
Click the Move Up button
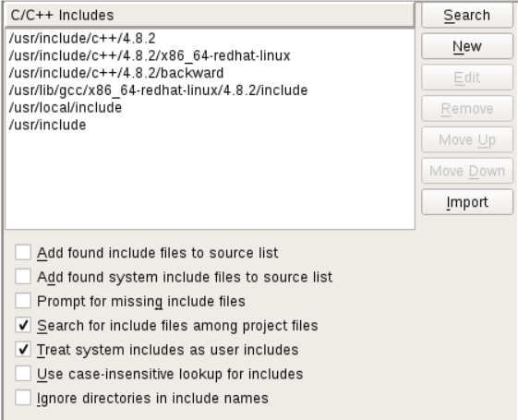coord(467,140)
